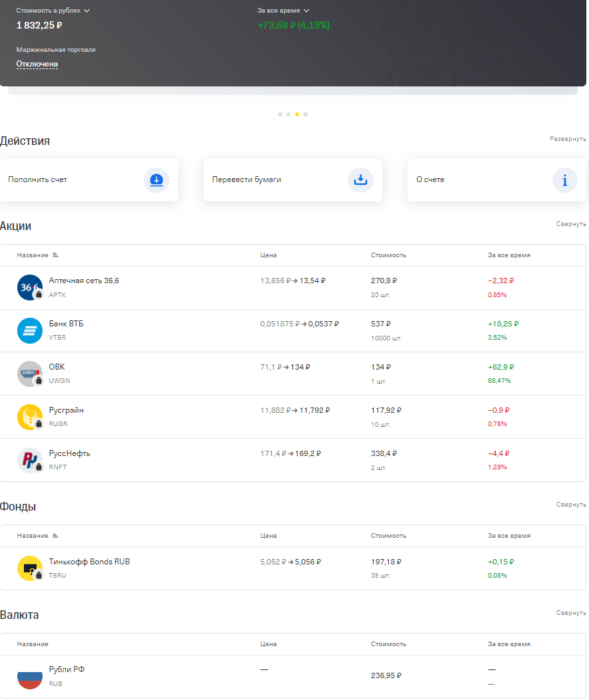Image resolution: width=589 pixels, height=700 pixels.
Task: Click the +62,9 ₽ gain for ОВК
Action: coord(501,367)
